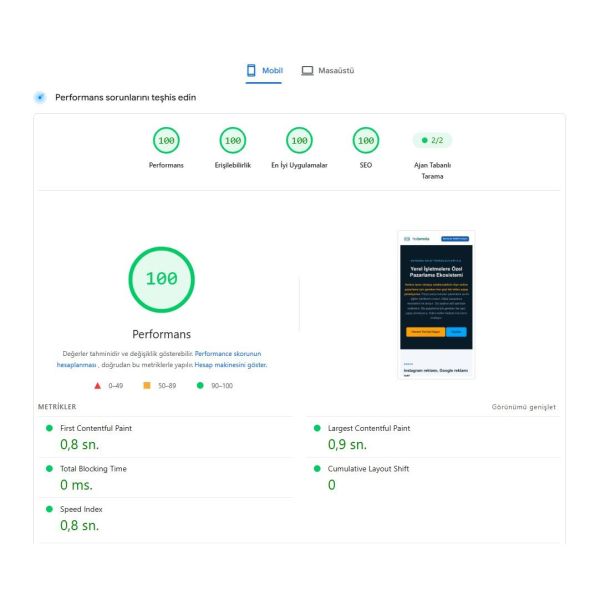600x600 pixels.
Task: Click the 0,9 sn. Largest Contentful Paint value
Action: [347, 445]
